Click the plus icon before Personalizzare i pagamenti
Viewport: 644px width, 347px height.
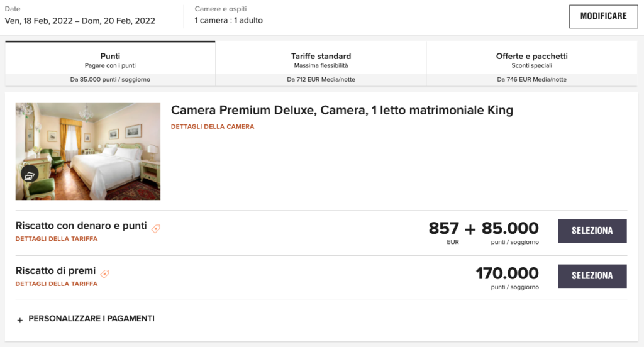point(19,320)
